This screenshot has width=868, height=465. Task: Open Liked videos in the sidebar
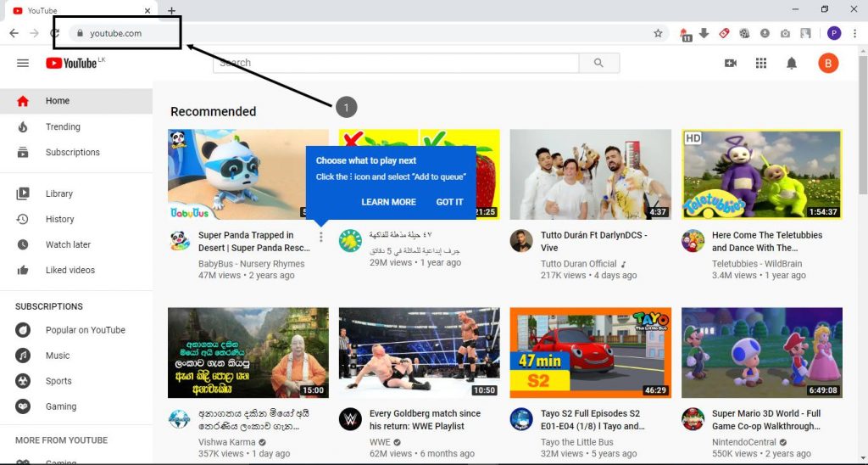(75, 271)
